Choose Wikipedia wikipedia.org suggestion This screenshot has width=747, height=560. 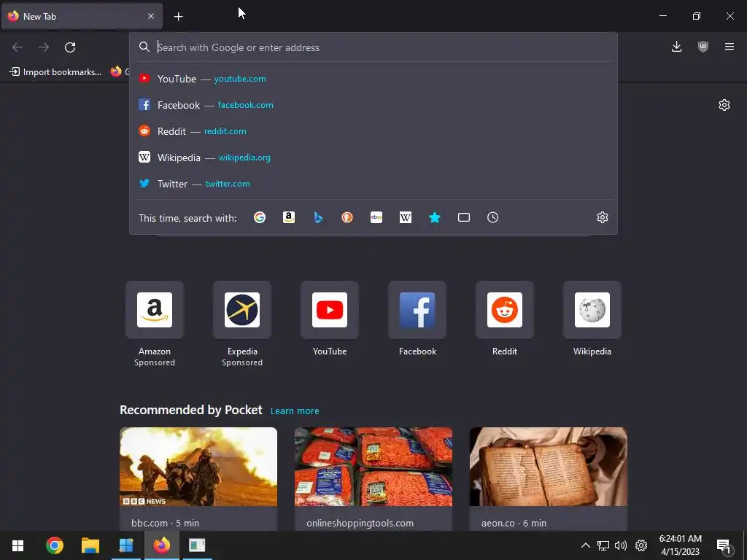tap(373, 157)
